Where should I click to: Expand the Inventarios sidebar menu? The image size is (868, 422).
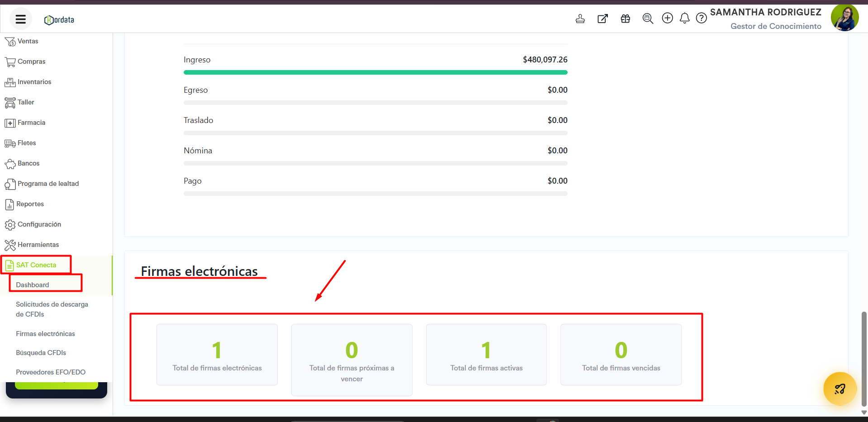click(x=34, y=82)
